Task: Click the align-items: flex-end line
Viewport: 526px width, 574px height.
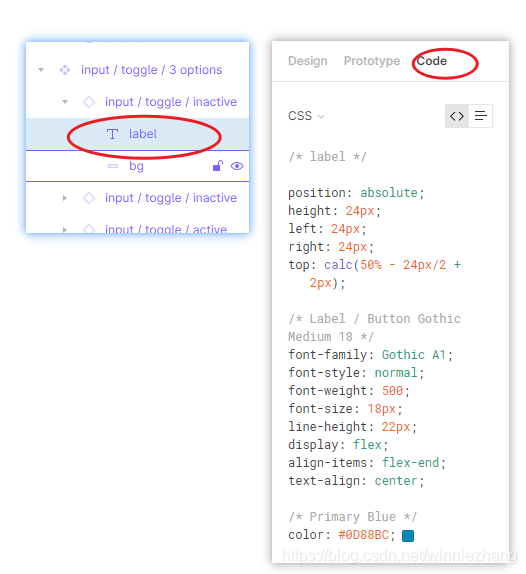Action: tap(367, 463)
